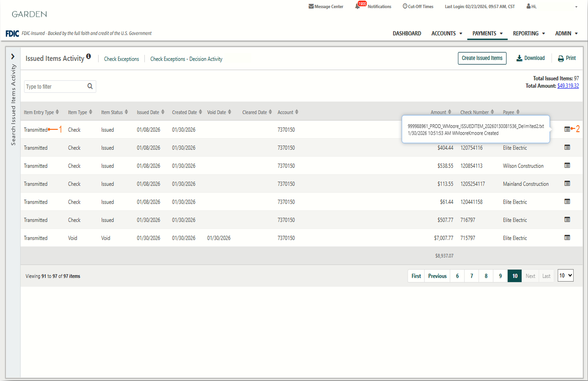Expand the Search Issued Items Activity panel
This screenshot has height=381, width=588.
tap(13, 57)
